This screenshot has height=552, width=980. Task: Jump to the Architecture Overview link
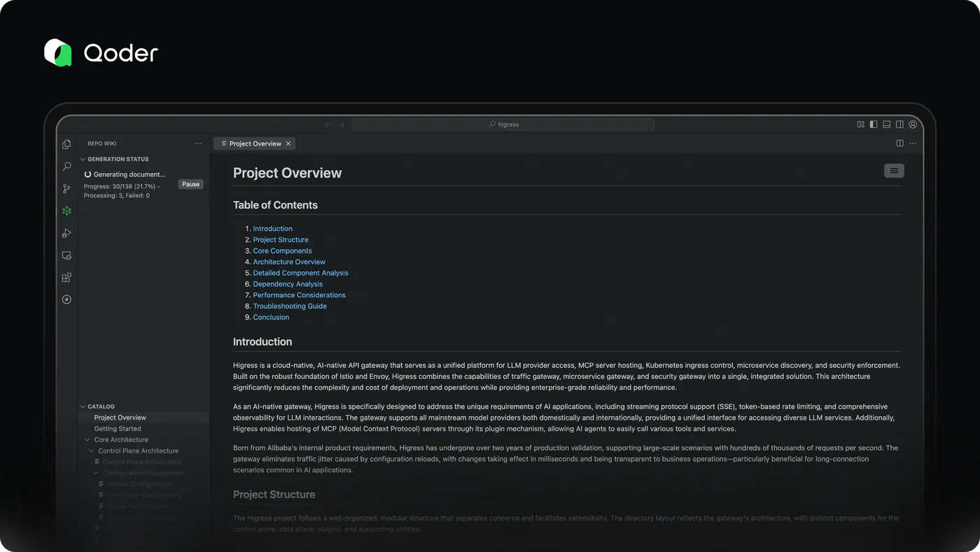coord(289,262)
